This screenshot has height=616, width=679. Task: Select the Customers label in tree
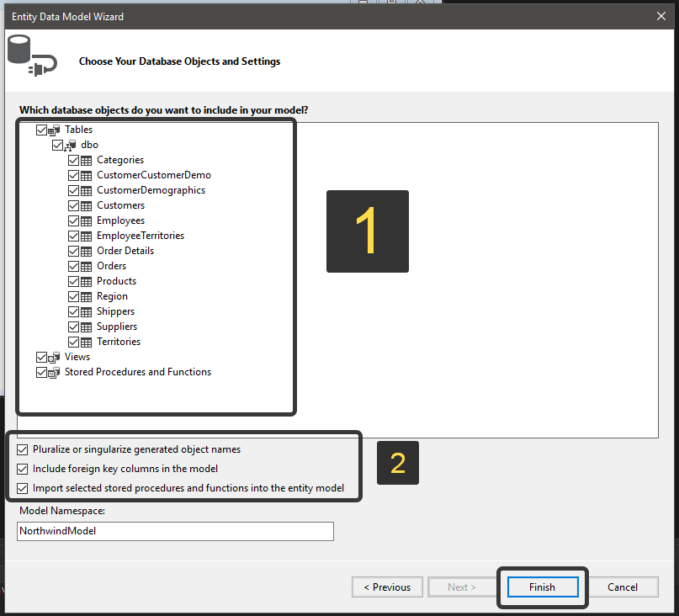121,205
